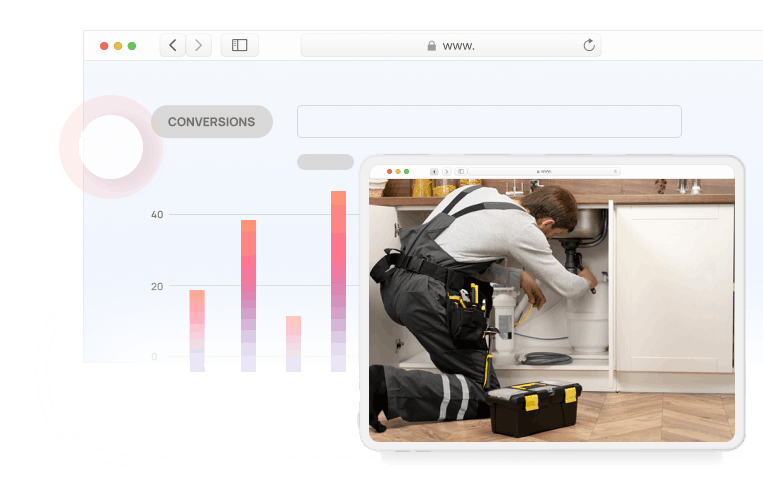Click the forward button in the small tablet browser

click(x=446, y=172)
